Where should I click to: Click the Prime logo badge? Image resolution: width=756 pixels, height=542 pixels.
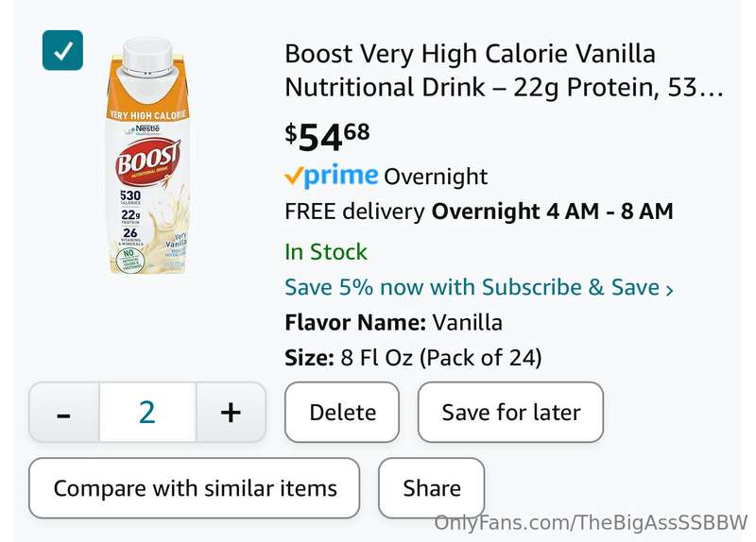(332, 176)
